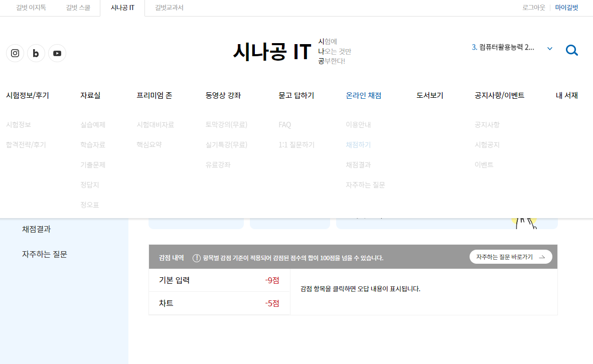Screen dimensions: 593x364
Task: Click the 시나공 IT logo
Action: pos(272,52)
